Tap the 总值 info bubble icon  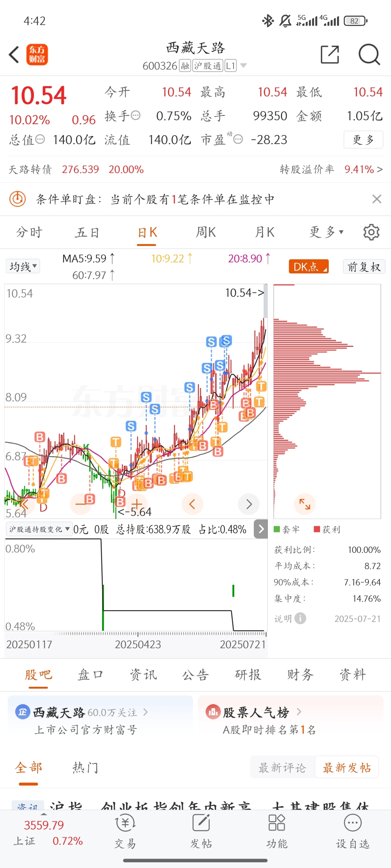(x=40, y=139)
